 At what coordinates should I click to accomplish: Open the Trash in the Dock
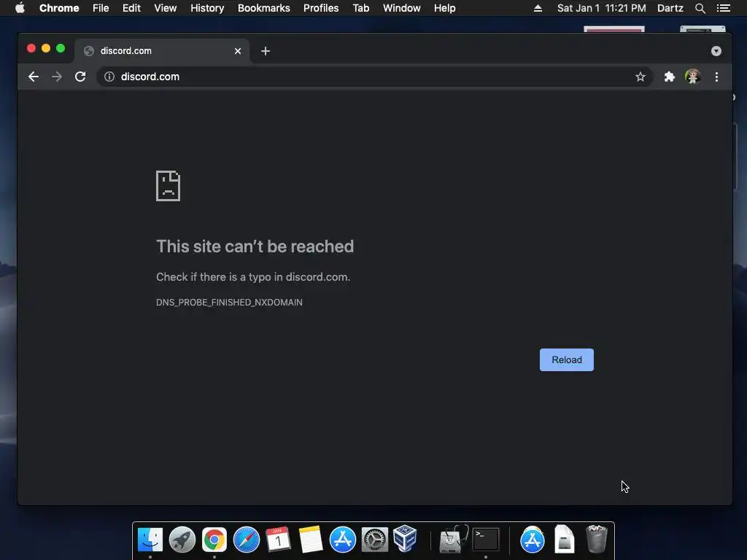coord(596,539)
